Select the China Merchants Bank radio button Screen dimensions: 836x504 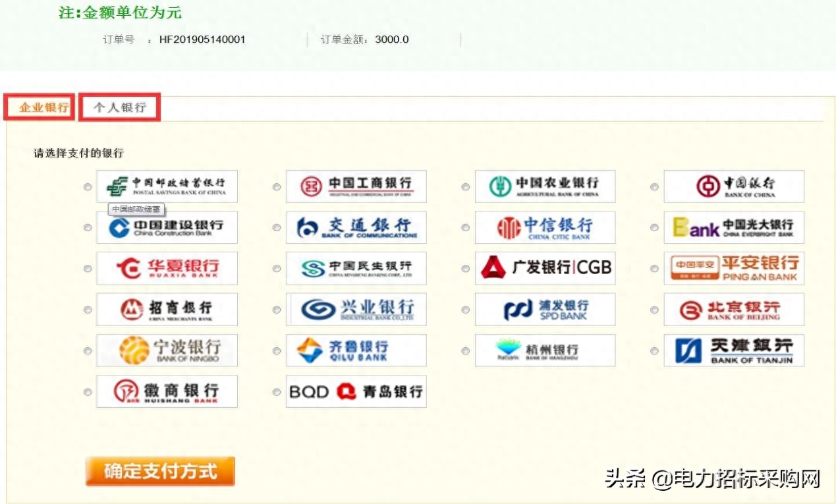88,310
